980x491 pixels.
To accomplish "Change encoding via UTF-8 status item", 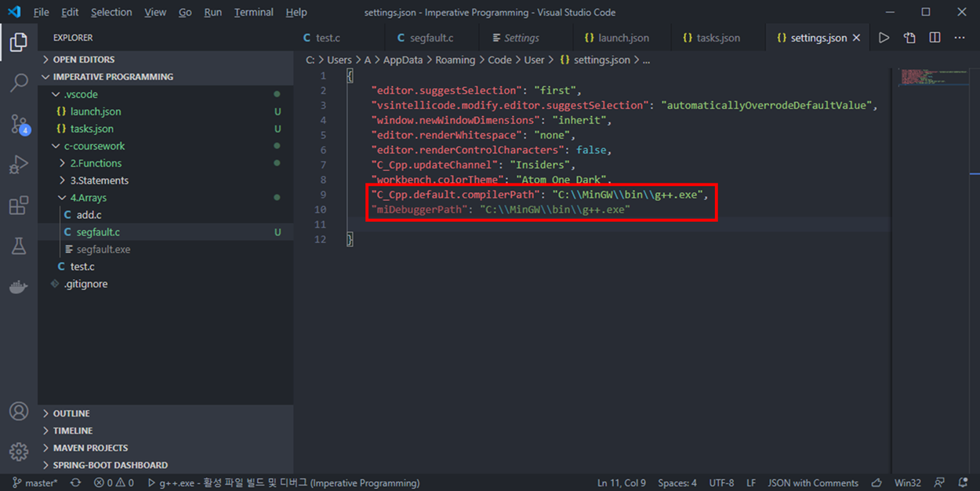I will (721, 483).
